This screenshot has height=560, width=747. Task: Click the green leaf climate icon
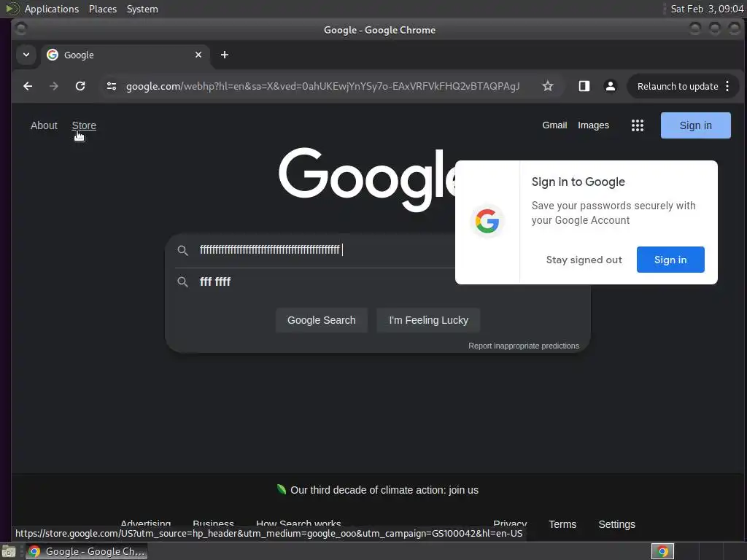[282, 489]
